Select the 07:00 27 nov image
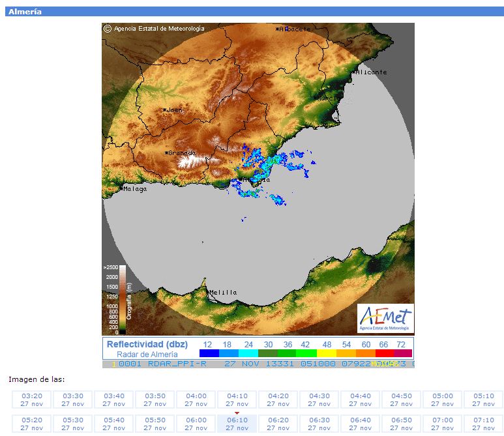Image resolution: width=504 pixels, height=436 pixels. [443, 424]
